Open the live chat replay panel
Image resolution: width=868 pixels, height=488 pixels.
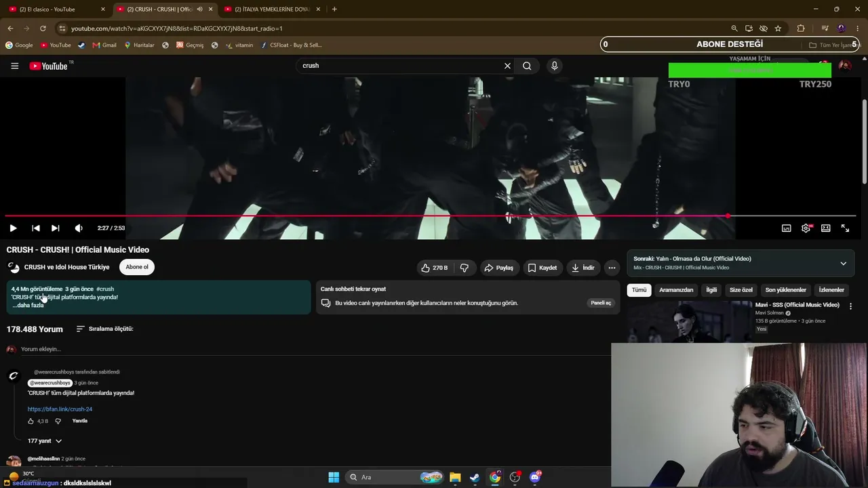click(x=601, y=303)
